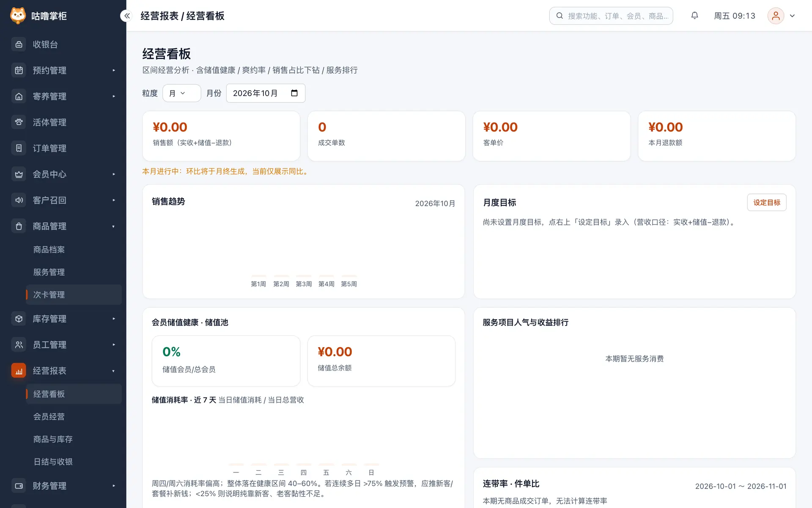Click the 寄养管理 house icon
Screen dimensions: 812x508
point(19,97)
